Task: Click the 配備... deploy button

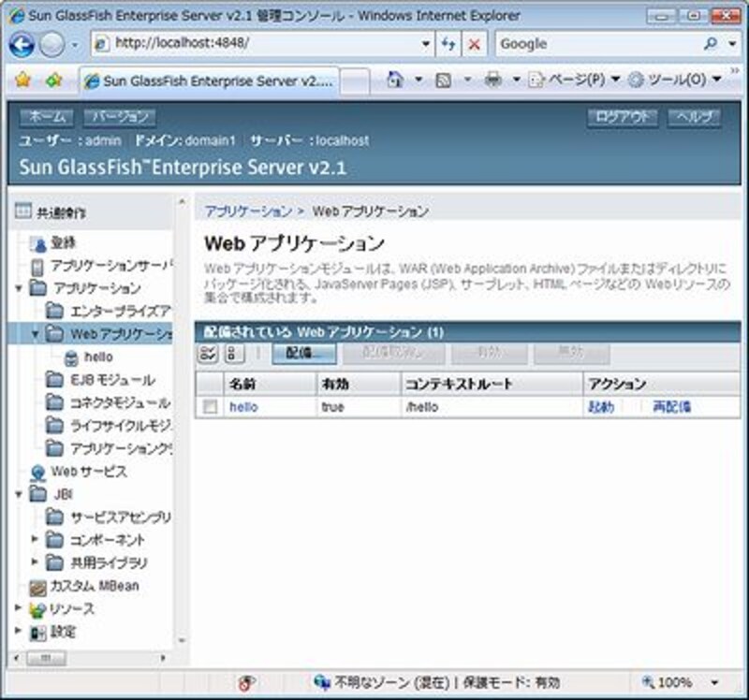Action: 303,354
